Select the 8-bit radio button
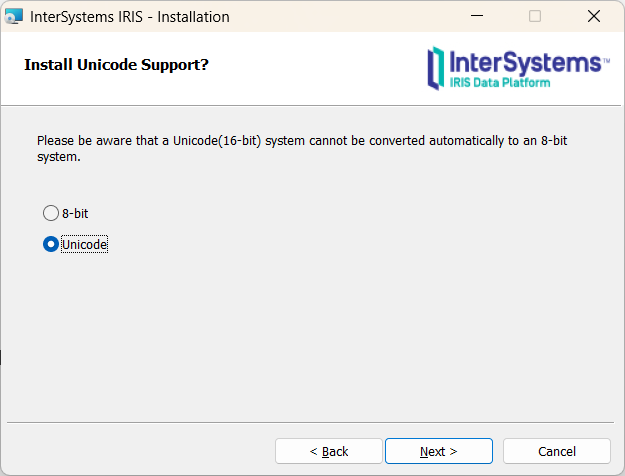The width and height of the screenshot is (625, 476). point(51,213)
